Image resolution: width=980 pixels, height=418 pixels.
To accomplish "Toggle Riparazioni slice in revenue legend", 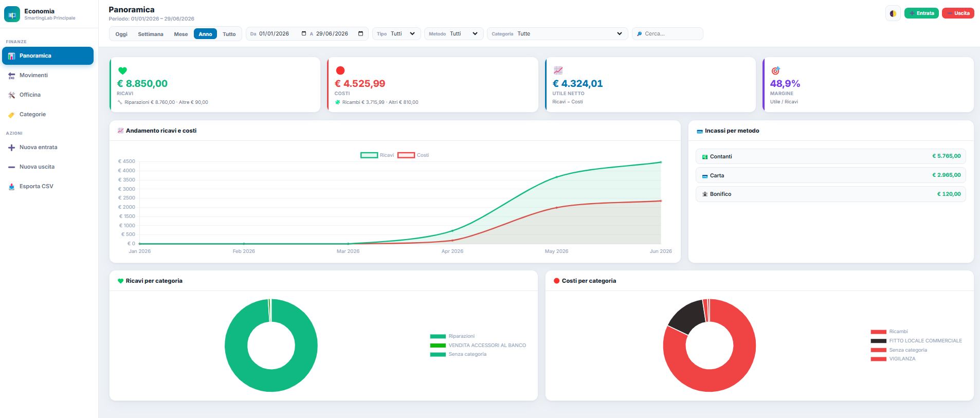I will 452,336.
